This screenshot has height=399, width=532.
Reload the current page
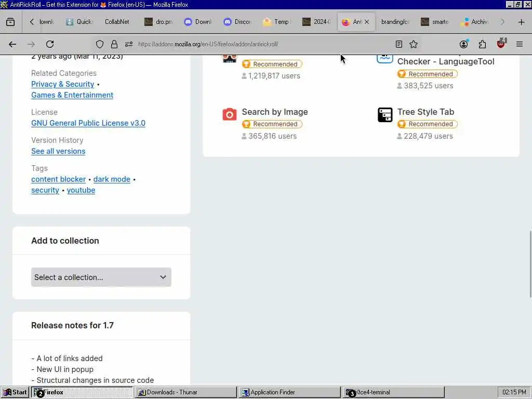50,44
